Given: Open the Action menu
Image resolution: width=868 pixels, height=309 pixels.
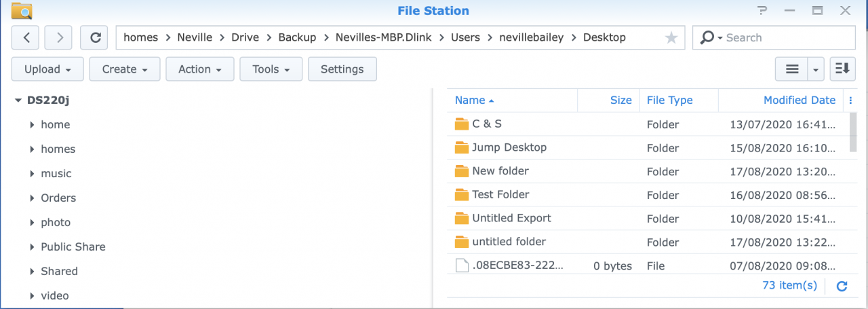Looking at the screenshot, I should point(199,69).
